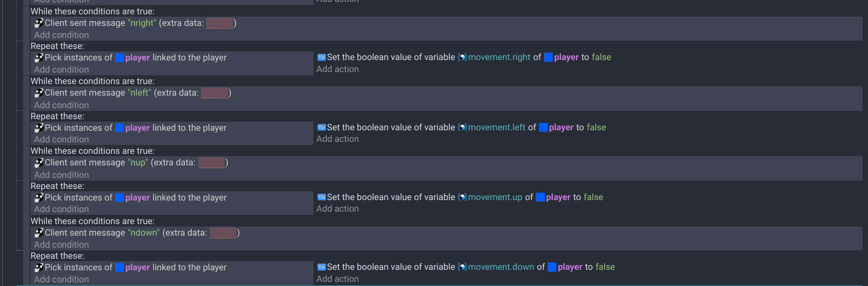Image resolution: width=868 pixels, height=286 pixels.
Task: Click variable icon of movement.left action
Action: click(322, 128)
